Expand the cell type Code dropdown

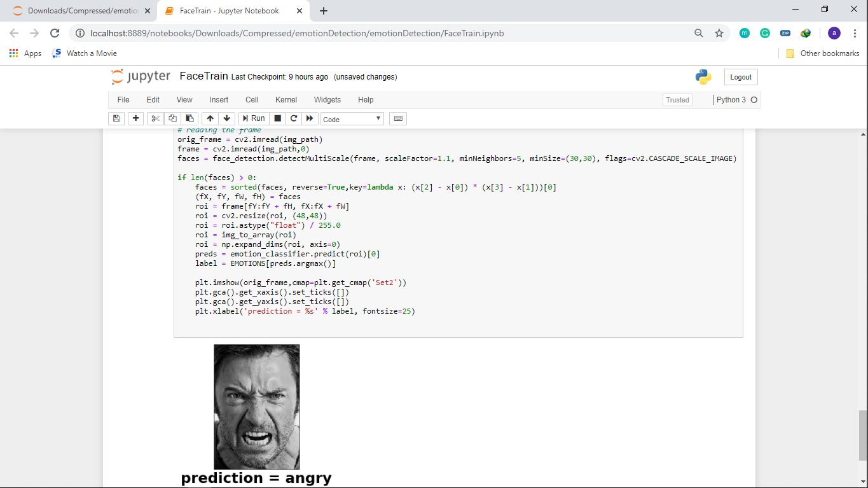click(352, 119)
